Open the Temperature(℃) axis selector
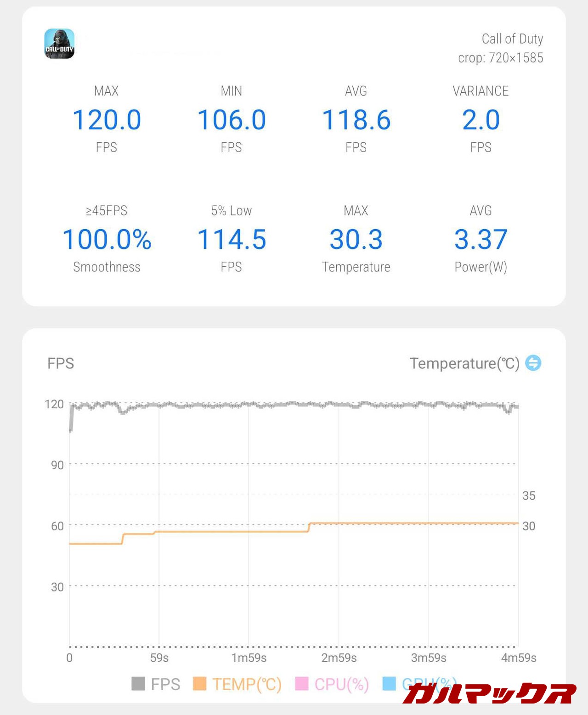The height and width of the screenshot is (715, 588). point(464,363)
